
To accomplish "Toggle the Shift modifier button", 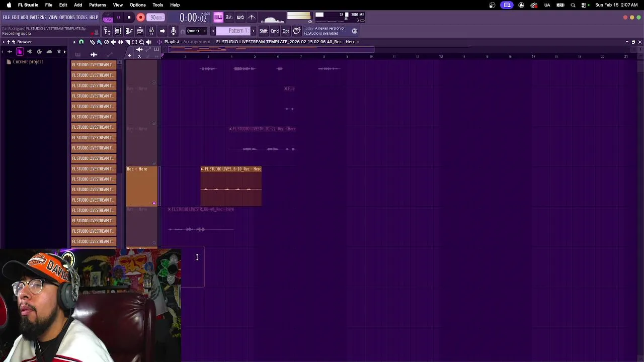I will 264,31.
